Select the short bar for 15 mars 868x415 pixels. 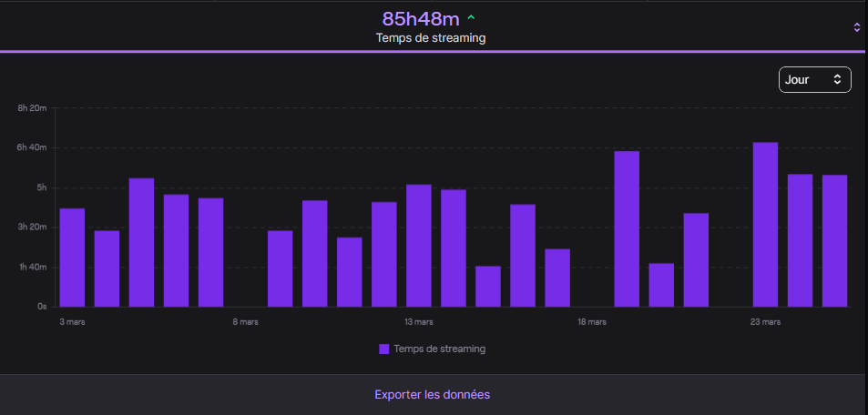[x=488, y=286]
